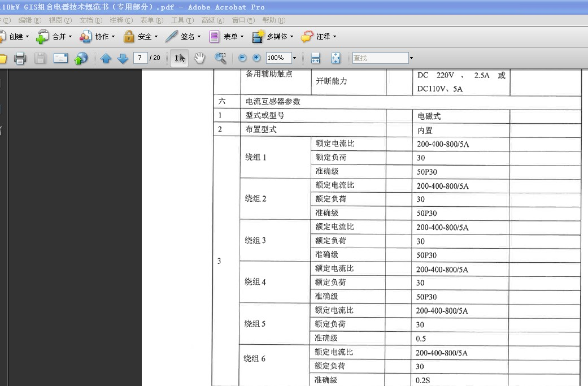This screenshot has height=386, width=588.
Task: Click the page number input showing 7
Action: click(x=140, y=57)
